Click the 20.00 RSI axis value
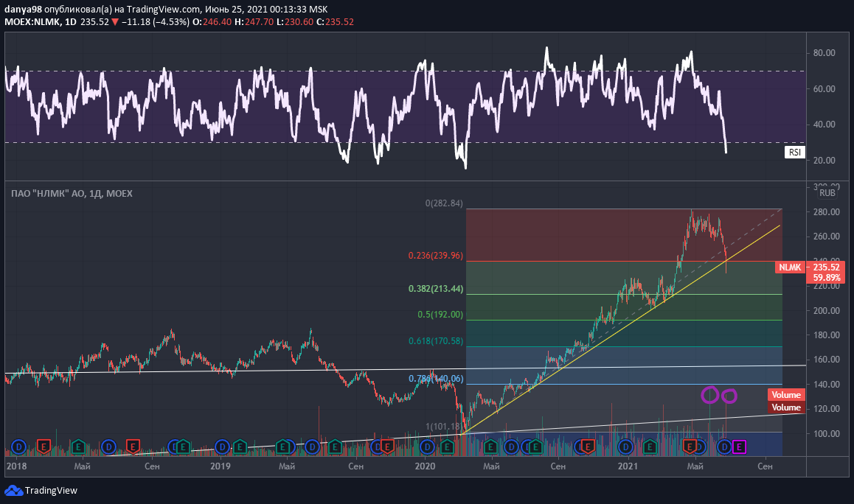The width and height of the screenshot is (854, 504). (x=824, y=160)
